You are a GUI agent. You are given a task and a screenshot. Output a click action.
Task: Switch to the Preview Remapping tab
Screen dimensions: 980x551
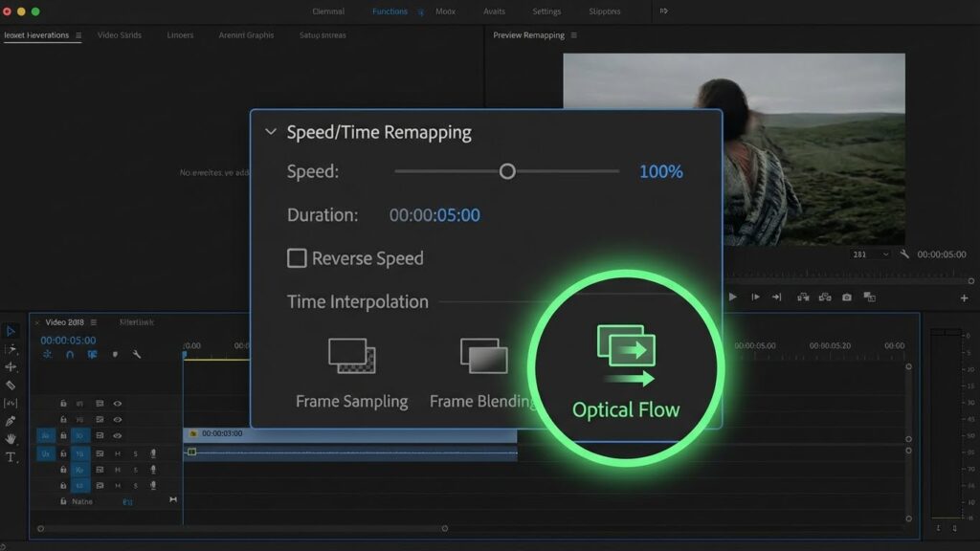[530, 34]
